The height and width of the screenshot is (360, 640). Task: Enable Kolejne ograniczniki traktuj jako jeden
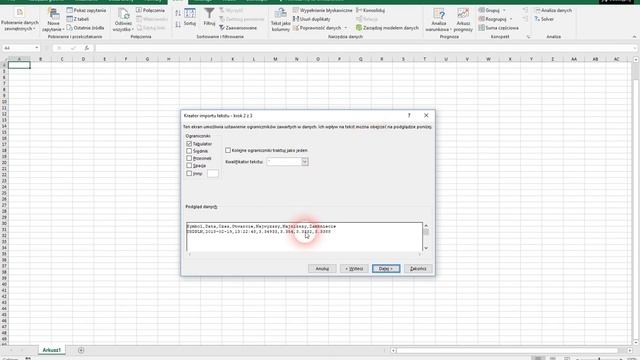point(228,150)
